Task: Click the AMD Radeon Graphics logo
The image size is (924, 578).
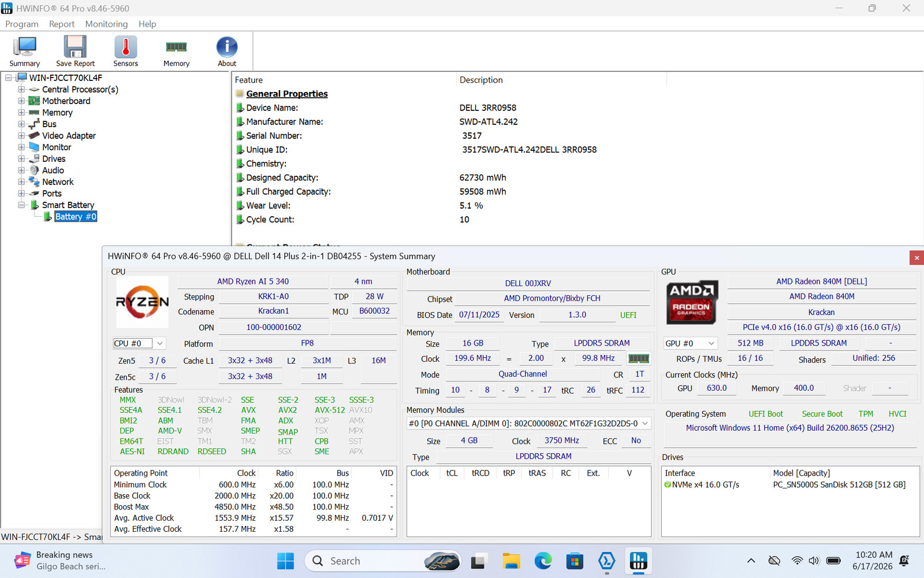Action: tap(691, 302)
